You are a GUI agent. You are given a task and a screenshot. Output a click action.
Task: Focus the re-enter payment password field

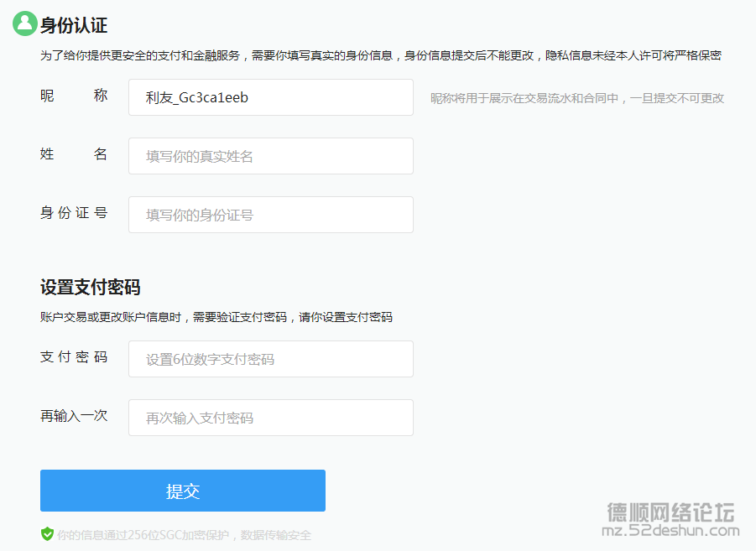click(270, 418)
